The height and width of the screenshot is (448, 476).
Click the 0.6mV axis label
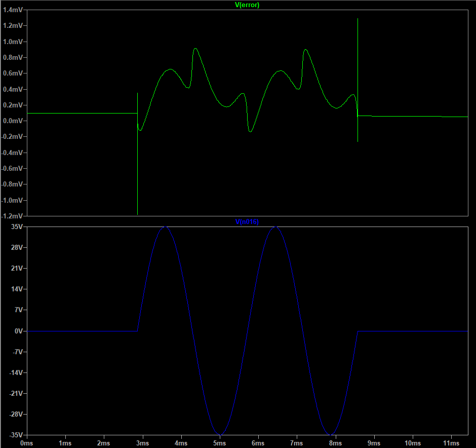(x=13, y=73)
